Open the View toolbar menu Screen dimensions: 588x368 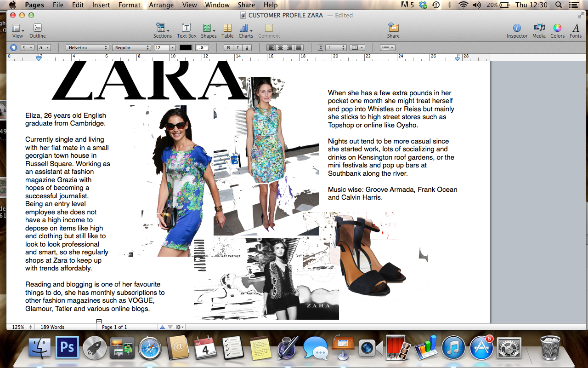coord(17,31)
